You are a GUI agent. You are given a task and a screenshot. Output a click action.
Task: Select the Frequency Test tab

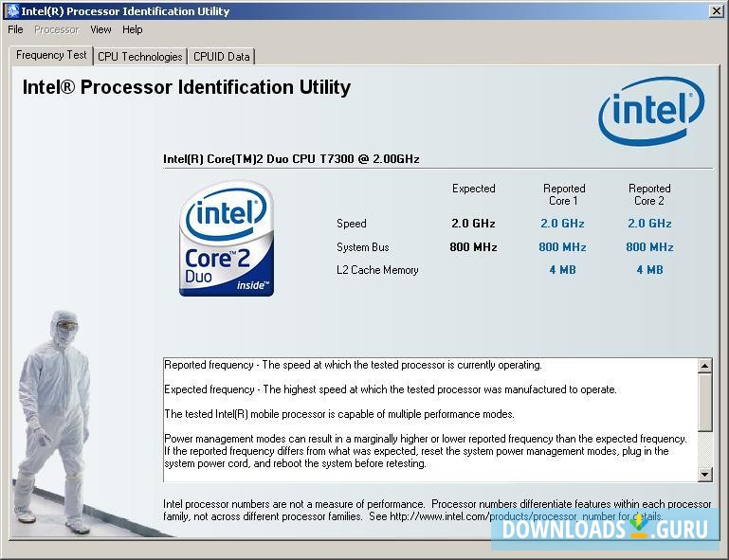51,55
